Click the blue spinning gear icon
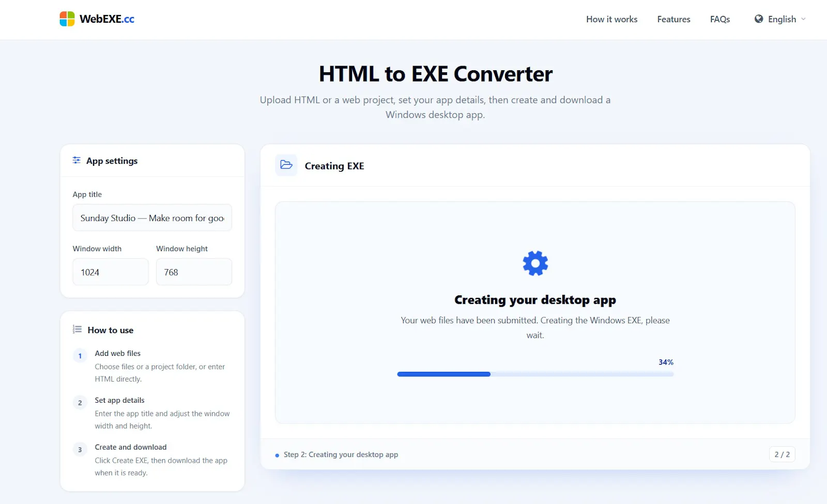 pyautogui.click(x=535, y=263)
